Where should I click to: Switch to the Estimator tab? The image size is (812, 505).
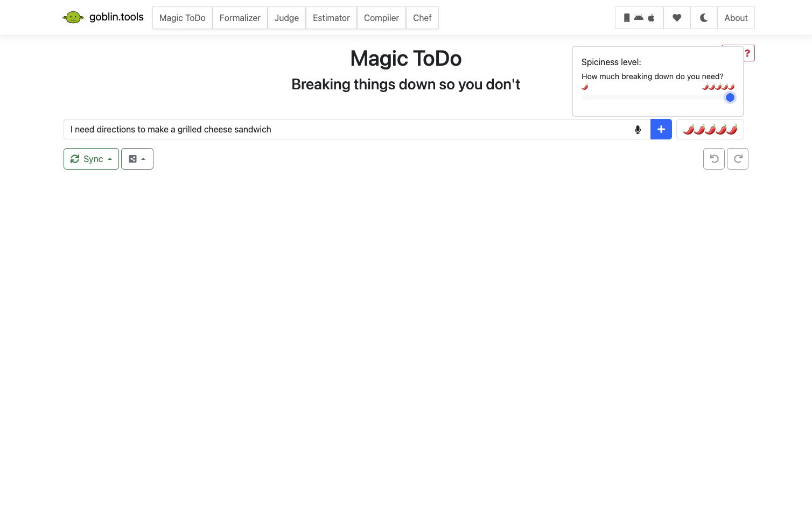point(331,18)
